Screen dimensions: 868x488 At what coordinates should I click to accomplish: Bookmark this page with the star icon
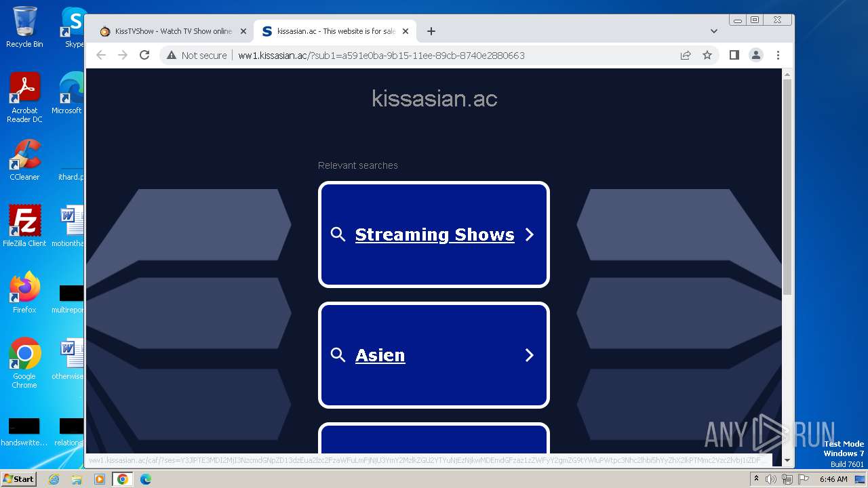point(707,55)
